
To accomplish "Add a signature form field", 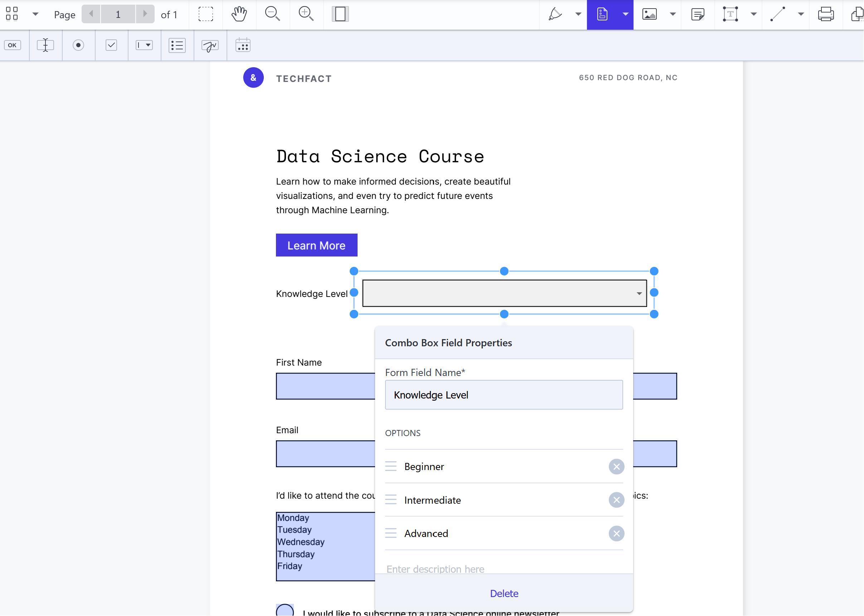I will [210, 45].
